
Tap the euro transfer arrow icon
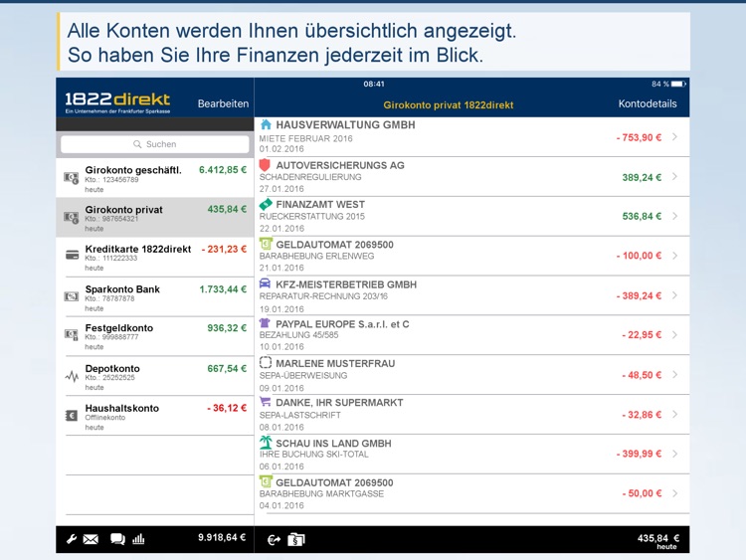click(275, 540)
